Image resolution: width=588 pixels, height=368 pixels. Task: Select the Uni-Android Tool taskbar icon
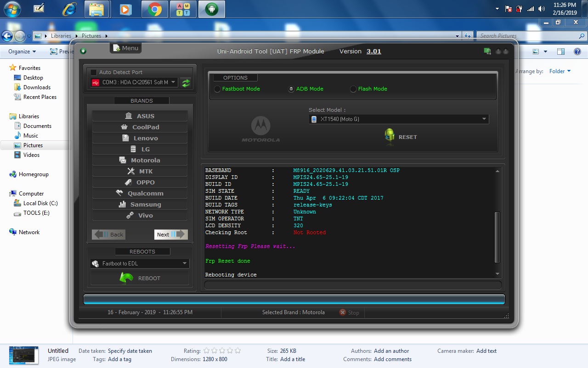(211, 9)
